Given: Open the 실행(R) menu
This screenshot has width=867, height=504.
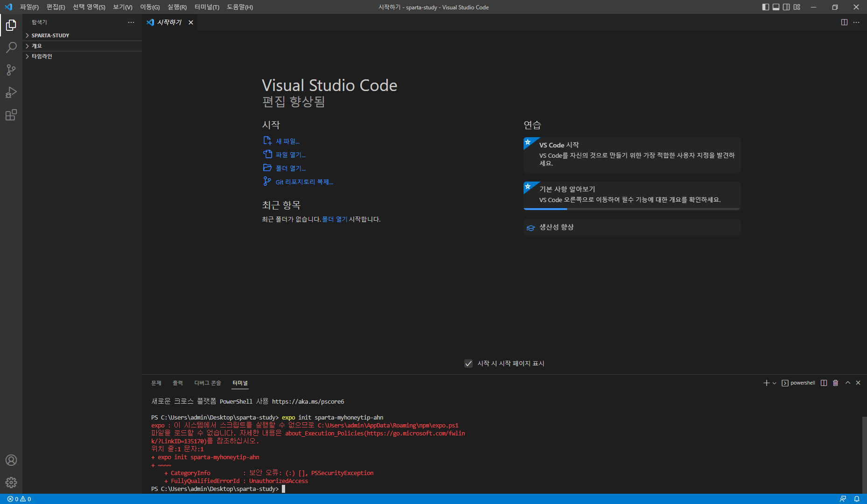Looking at the screenshot, I should (177, 7).
